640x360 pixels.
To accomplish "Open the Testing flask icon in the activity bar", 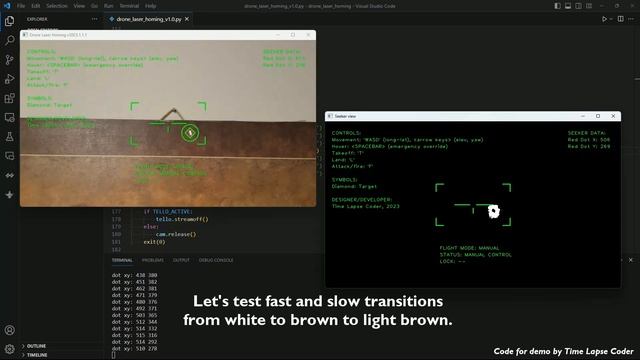I will click(9, 137).
